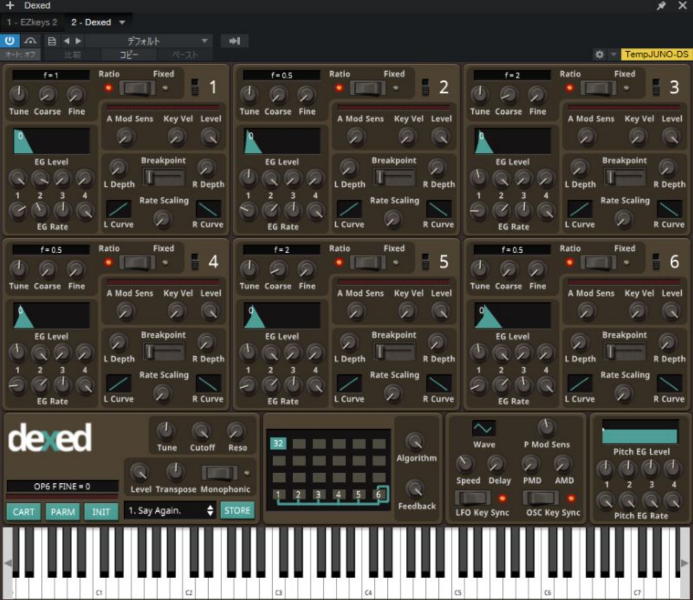Viewport: 693px width, 600px height.
Task: Click the Feedback knob
Action: tap(415, 488)
